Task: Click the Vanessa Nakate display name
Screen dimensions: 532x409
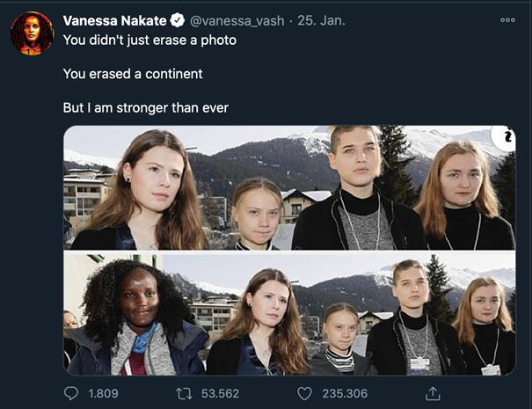Action: [113, 20]
